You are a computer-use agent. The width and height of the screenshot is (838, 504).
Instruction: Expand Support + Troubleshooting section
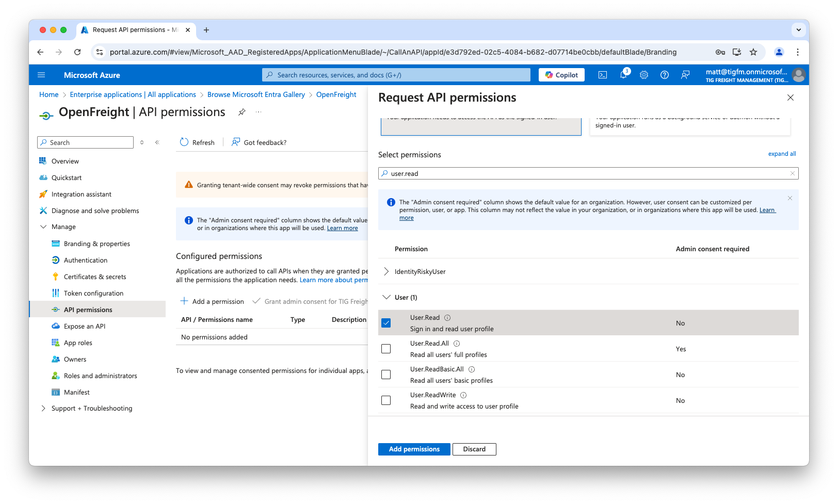click(43, 409)
